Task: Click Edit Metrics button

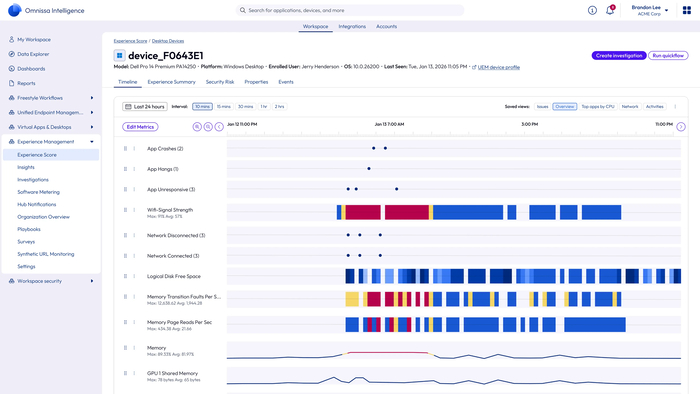Action: pos(140,127)
